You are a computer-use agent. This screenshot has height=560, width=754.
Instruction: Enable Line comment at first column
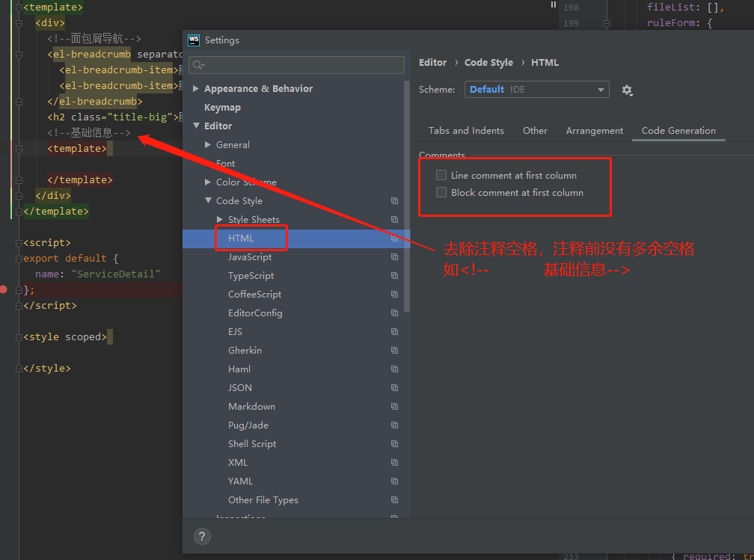[441, 175]
